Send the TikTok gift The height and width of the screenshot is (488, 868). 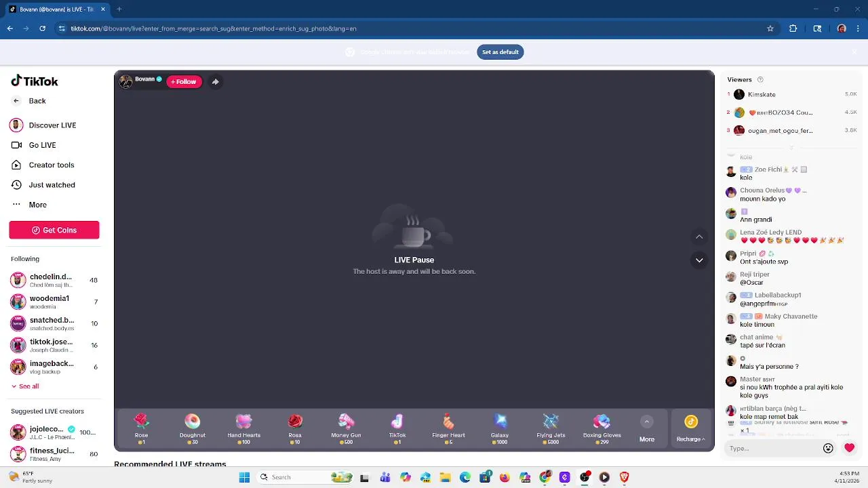pos(397,428)
